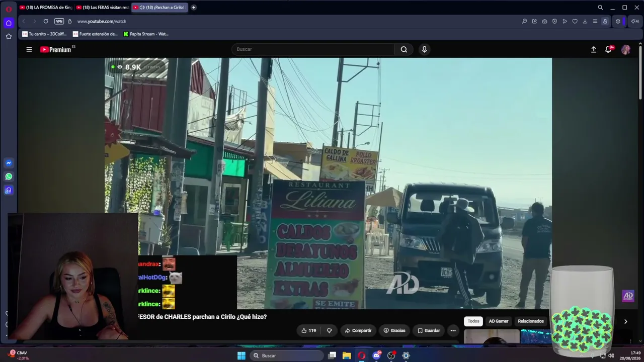Open the Easy Setup settings icon
The width and height of the screenshot is (644, 362).
[x=595, y=21]
